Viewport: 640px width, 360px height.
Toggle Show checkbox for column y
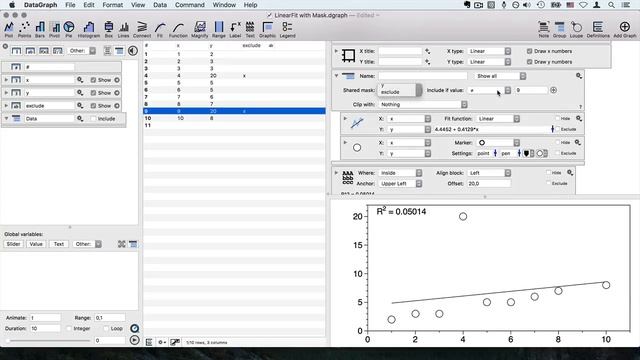[x=93, y=93]
